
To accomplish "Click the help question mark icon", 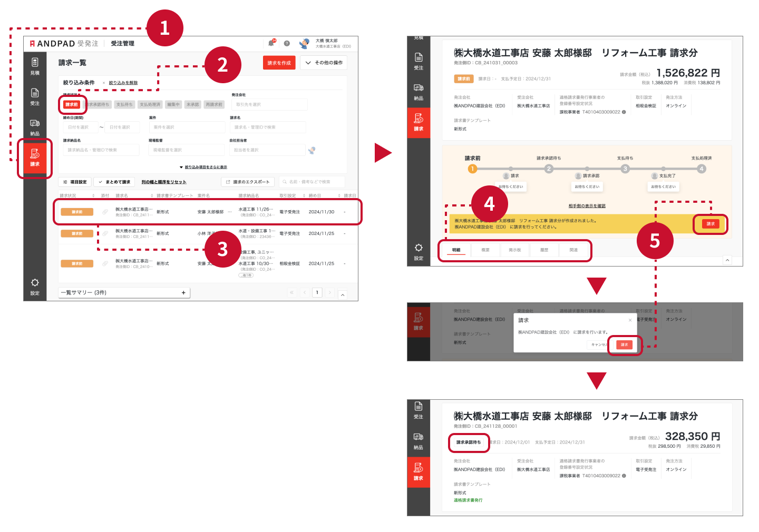I will pyautogui.click(x=287, y=44).
